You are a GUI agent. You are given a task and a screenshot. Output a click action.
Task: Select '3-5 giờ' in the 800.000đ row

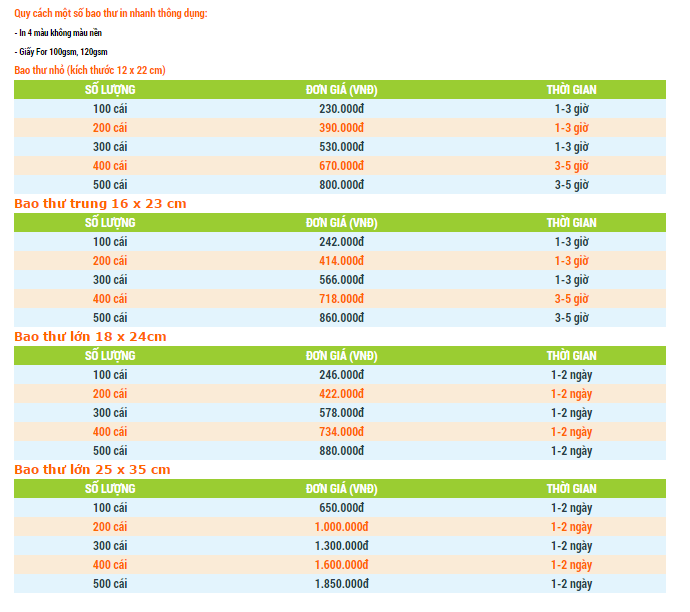[572, 185]
